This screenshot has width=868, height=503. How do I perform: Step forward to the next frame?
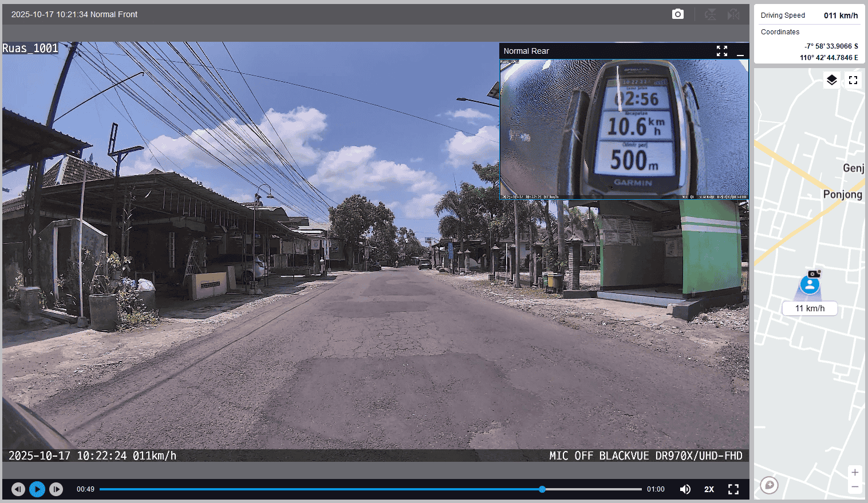point(56,489)
